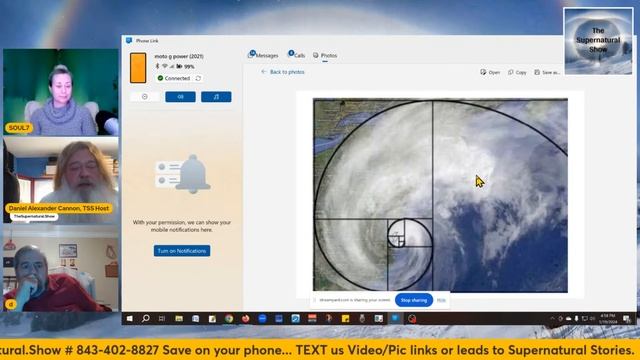Select Daniel Alexander Cannon's video feed
Image resolution: width=640 pixels, height=360 pixels.
pos(61,180)
